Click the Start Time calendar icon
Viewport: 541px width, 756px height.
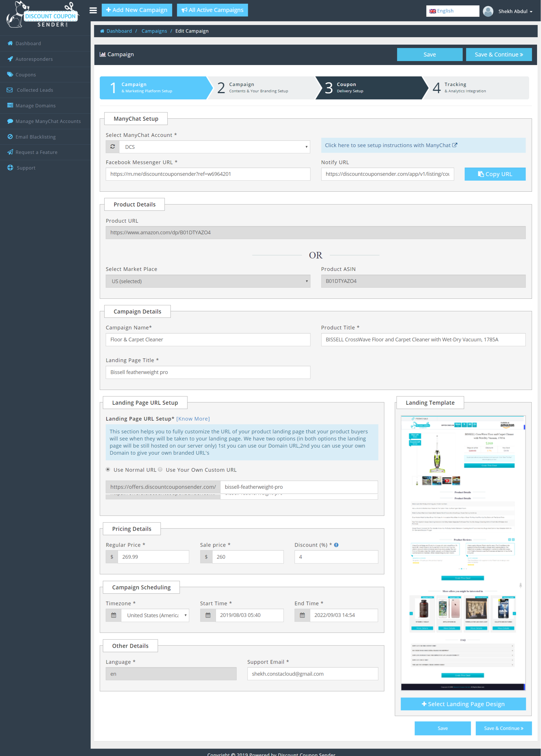pos(208,615)
